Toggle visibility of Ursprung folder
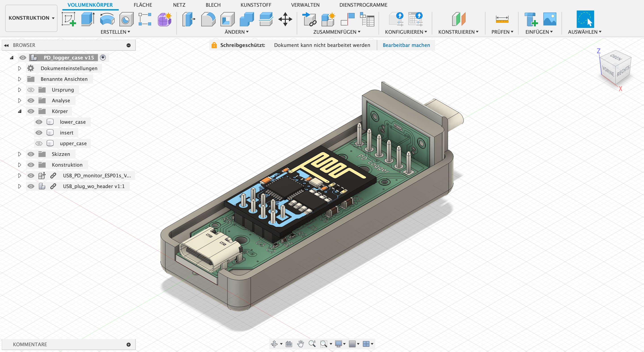Screen dimensions: 644x352 (31, 90)
